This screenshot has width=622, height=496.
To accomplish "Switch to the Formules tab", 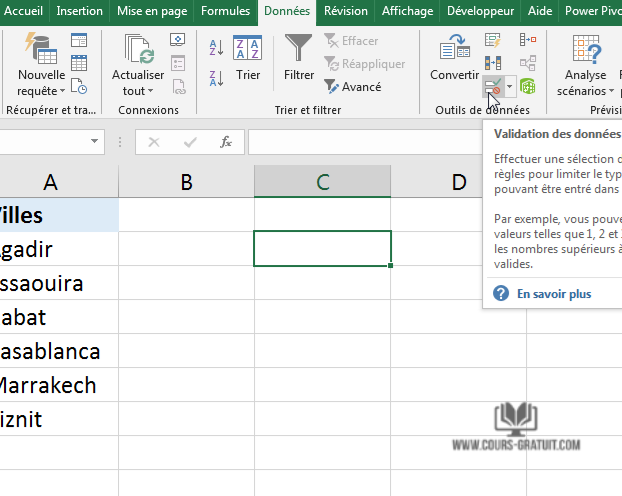I will pos(226,11).
